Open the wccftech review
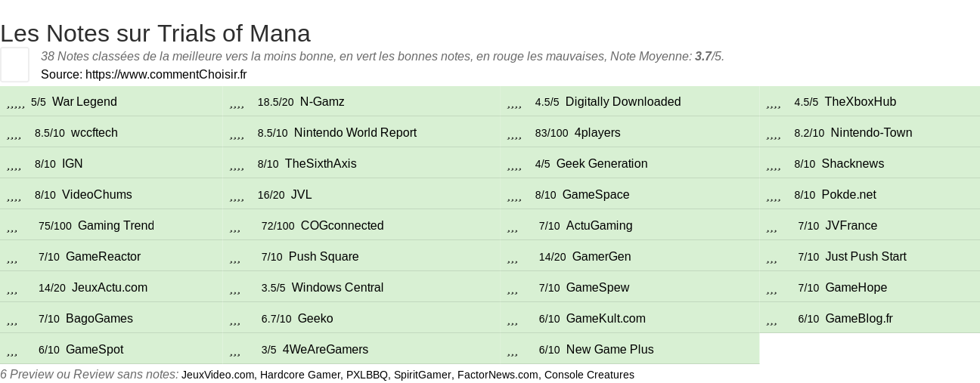This screenshot has width=980, height=383. pyautogui.click(x=95, y=133)
